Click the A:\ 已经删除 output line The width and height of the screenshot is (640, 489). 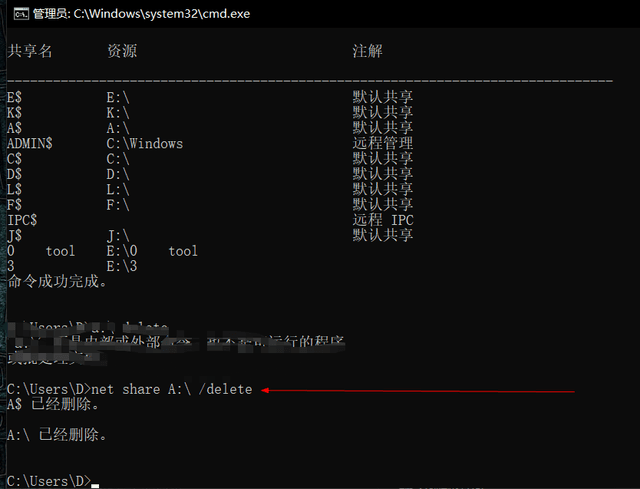pos(56,435)
